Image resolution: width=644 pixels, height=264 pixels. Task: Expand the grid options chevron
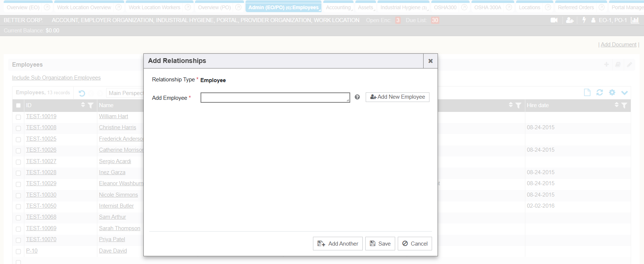point(624,93)
